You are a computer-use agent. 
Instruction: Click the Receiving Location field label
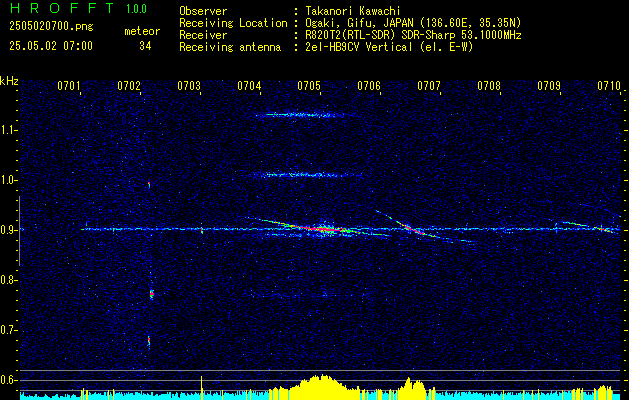pos(233,23)
